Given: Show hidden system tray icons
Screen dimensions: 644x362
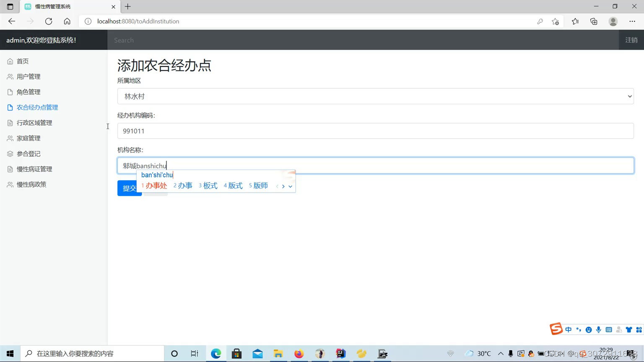Looking at the screenshot, I should 501,354.
